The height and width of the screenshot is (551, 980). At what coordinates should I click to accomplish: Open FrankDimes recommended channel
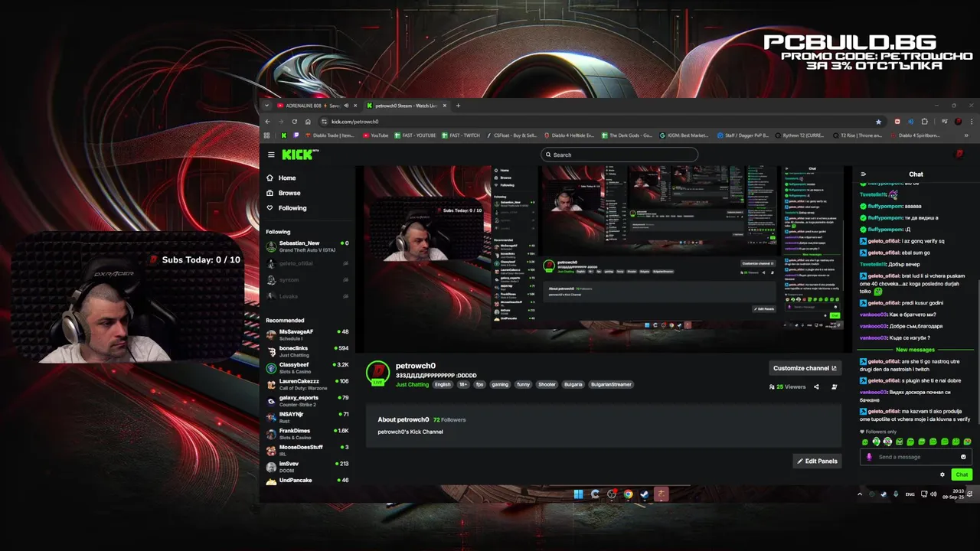[x=307, y=434]
